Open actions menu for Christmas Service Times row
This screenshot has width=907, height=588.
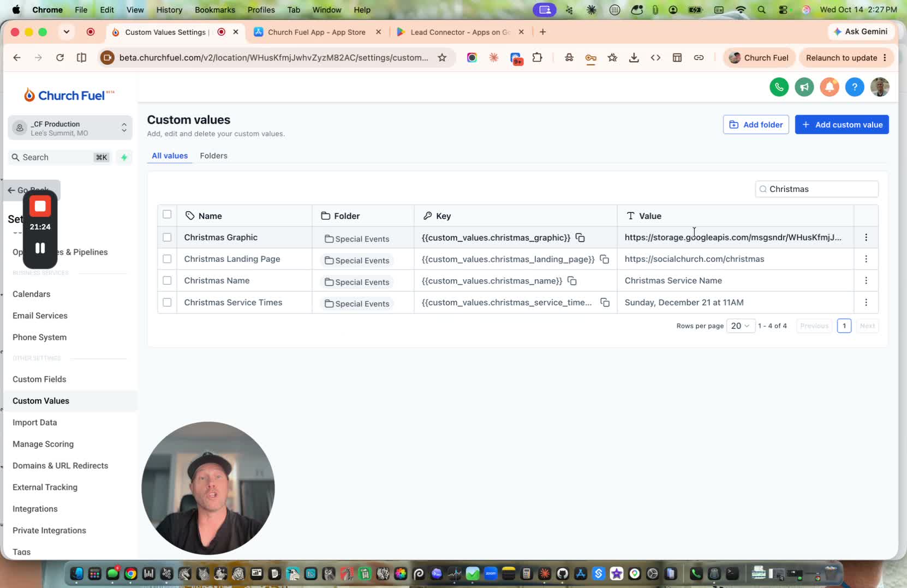(866, 302)
